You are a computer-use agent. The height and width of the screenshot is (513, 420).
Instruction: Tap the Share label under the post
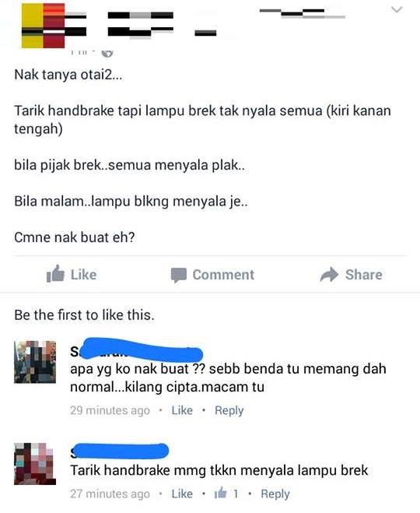pos(364,275)
